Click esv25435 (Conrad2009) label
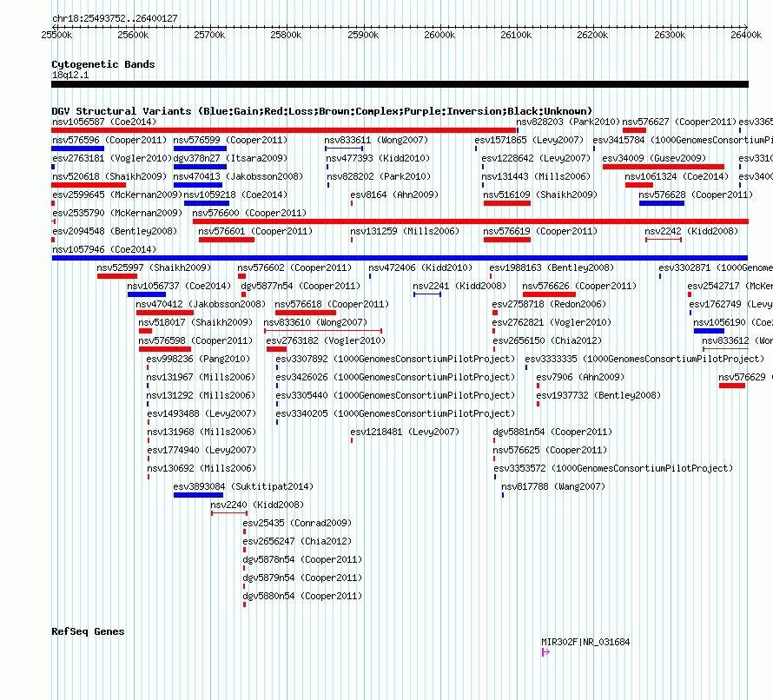773x700 pixels. (297, 523)
